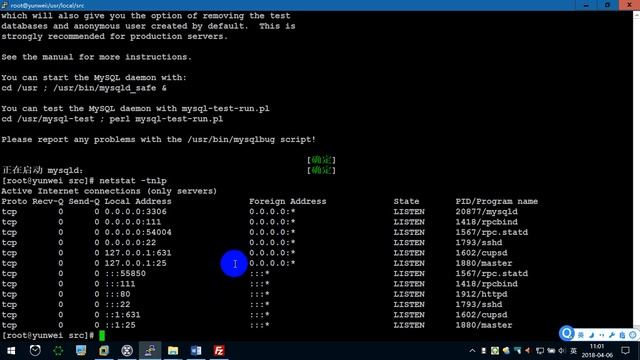Viewport: 640px width, 360px height.
Task: Open the clock app on taskbar
Action: [35, 350]
